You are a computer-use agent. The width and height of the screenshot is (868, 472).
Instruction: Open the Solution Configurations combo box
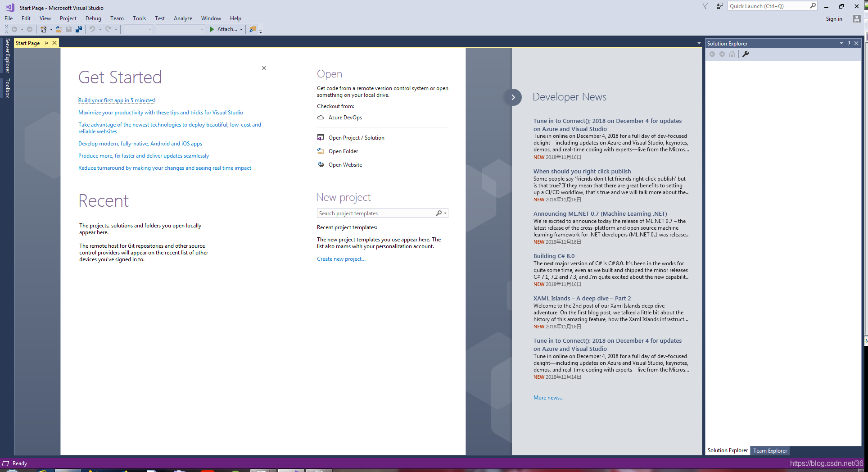(x=138, y=29)
